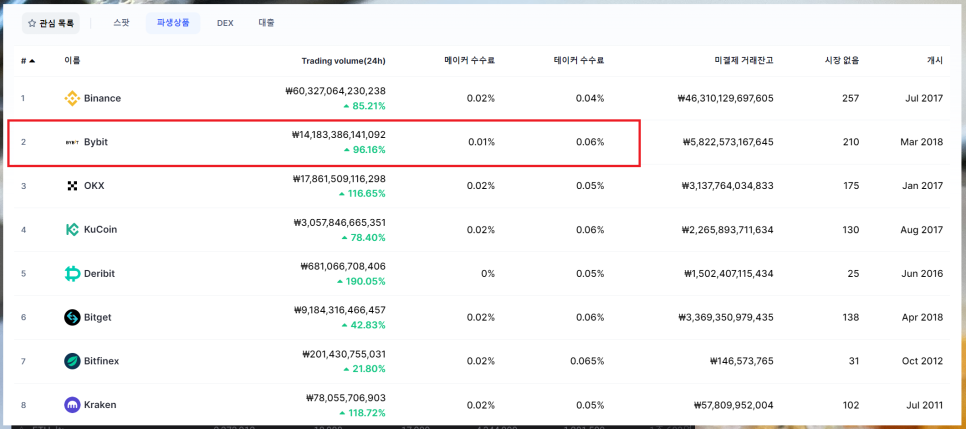Image resolution: width=966 pixels, height=429 pixels.
Task: Click the OKX exchange logo
Action: coord(72,186)
